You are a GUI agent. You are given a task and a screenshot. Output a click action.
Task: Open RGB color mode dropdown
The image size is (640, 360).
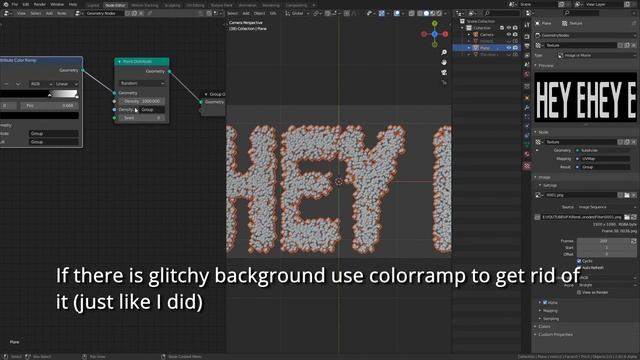pyautogui.click(x=41, y=84)
